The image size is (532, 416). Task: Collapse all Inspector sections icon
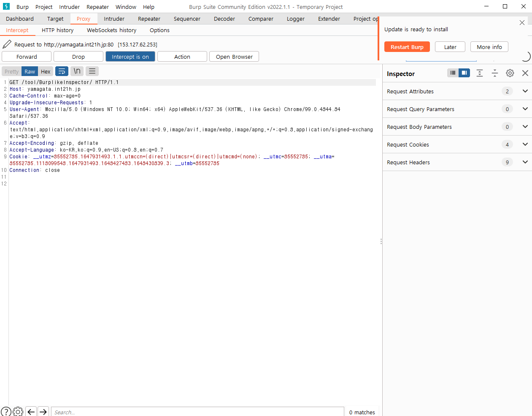495,73
